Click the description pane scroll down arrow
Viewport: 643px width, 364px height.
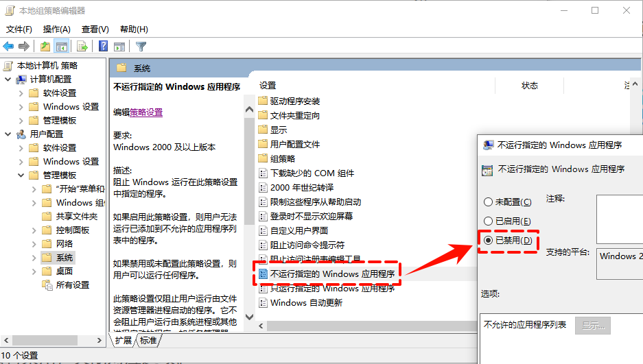[x=249, y=317]
